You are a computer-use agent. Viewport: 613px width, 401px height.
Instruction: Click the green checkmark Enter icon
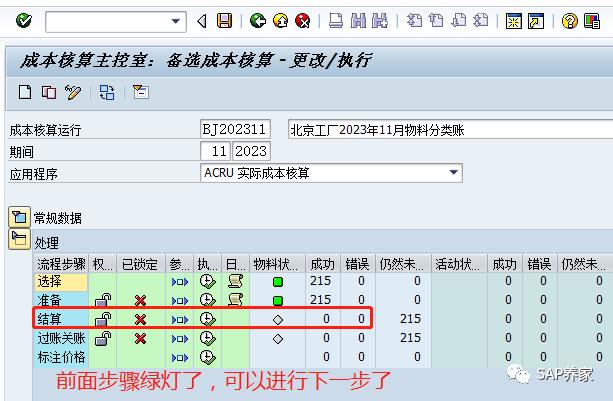point(23,20)
